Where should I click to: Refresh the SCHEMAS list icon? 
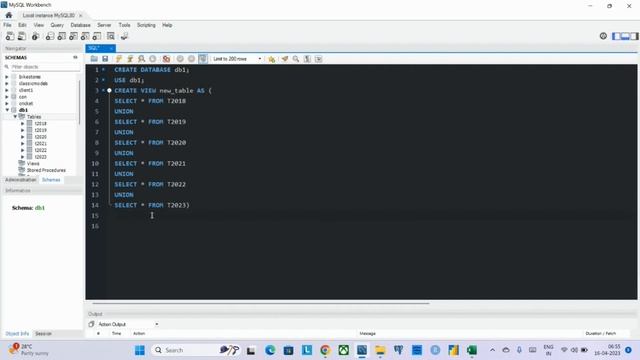point(75,57)
